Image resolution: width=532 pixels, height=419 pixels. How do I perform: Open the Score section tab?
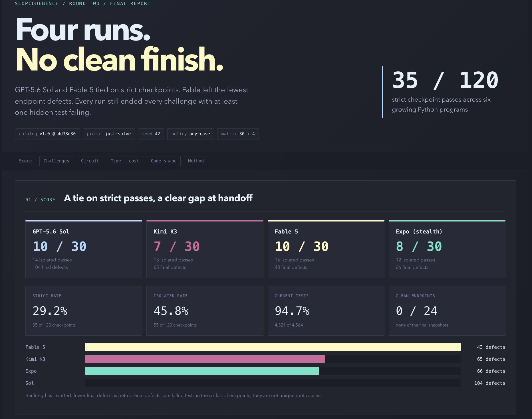click(25, 161)
